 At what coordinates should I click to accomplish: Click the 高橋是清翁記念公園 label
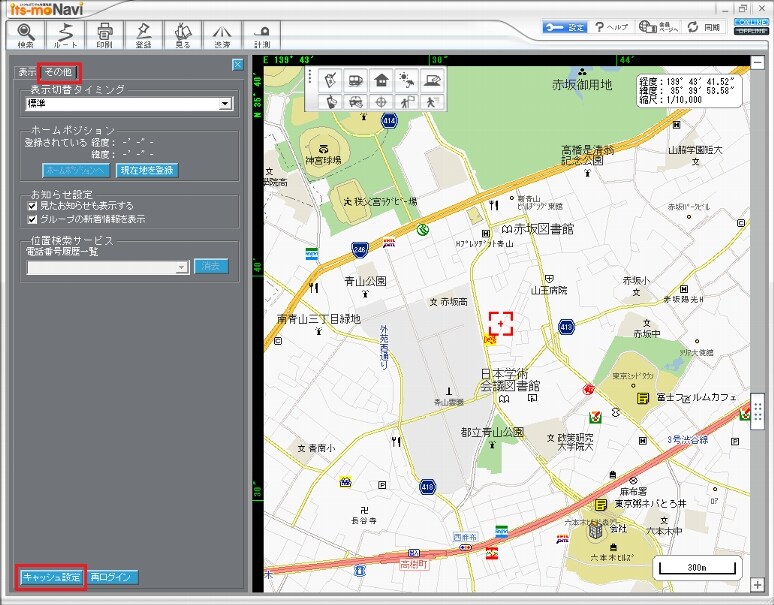coord(587,155)
